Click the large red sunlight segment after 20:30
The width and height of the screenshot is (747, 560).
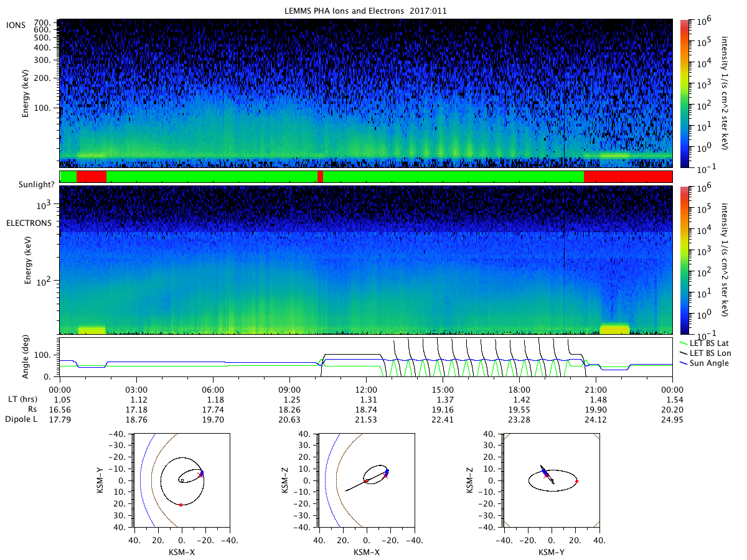click(628, 177)
